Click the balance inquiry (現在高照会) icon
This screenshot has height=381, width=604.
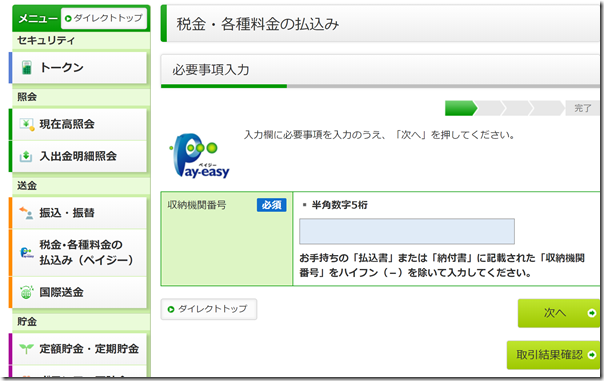point(27,124)
